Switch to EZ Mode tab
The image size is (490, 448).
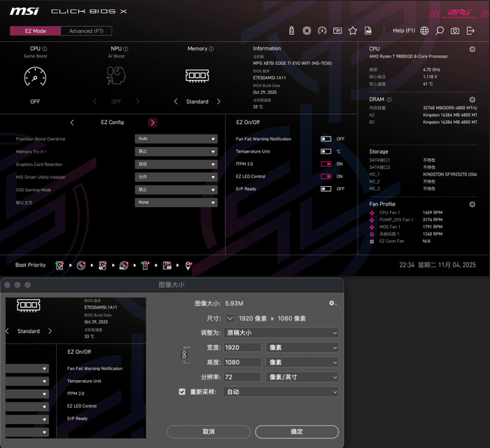35,31
